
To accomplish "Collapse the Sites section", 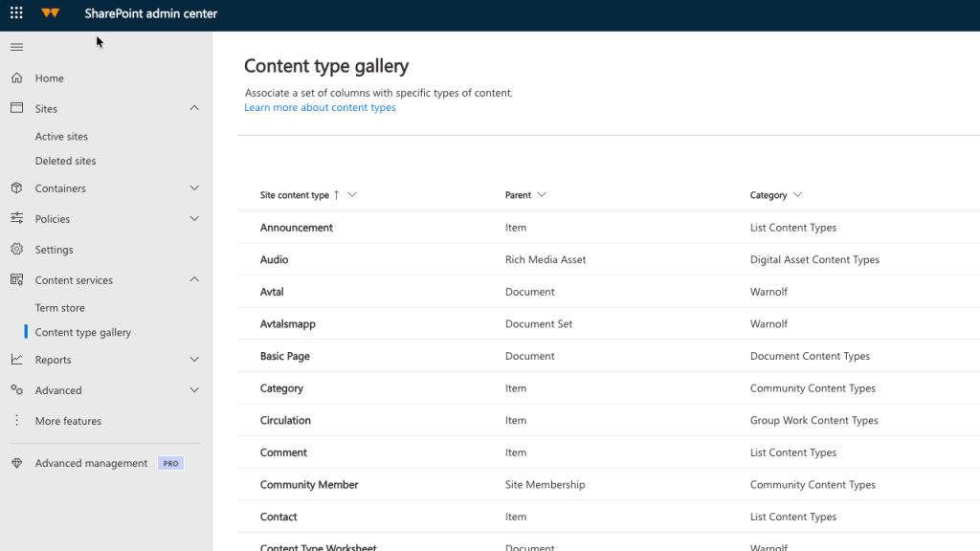I will coord(194,108).
